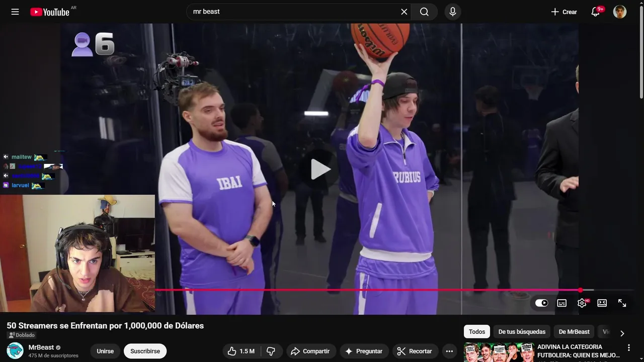The height and width of the screenshot is (362, 644).
Task: Click the MrBeast verified checkmark badge
Action: click(58, 347)
